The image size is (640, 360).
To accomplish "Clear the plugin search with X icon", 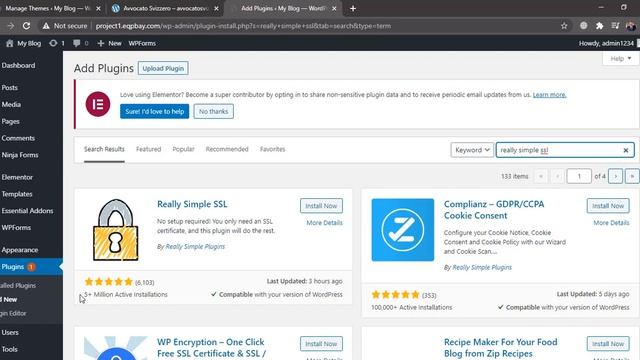I will tap(626, 150).
